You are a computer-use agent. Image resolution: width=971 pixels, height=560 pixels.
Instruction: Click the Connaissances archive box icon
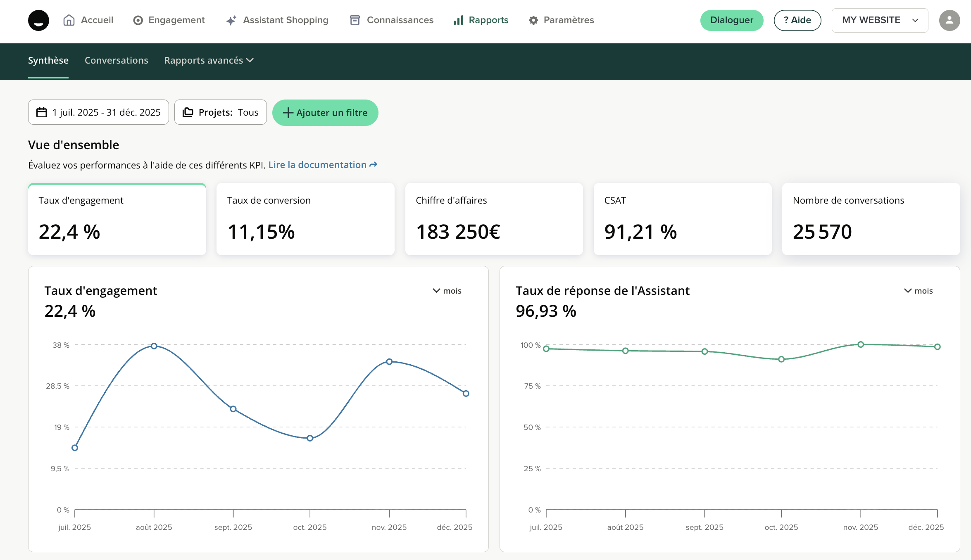pos(355,20)
